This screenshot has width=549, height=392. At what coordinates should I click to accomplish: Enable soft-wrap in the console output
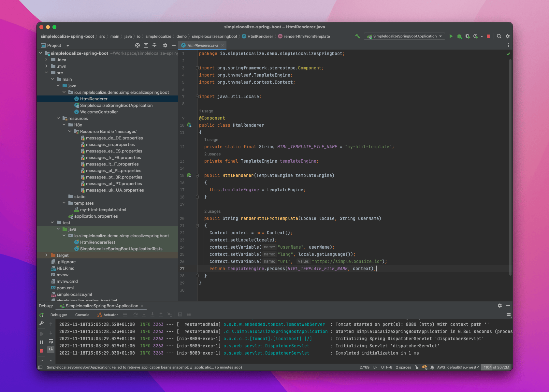51,341
